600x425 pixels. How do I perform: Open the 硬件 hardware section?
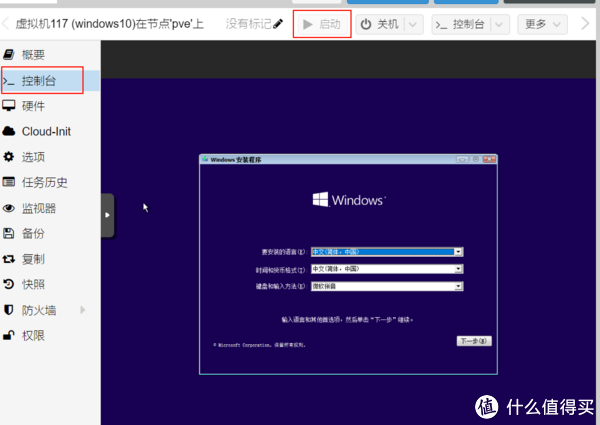33,106
